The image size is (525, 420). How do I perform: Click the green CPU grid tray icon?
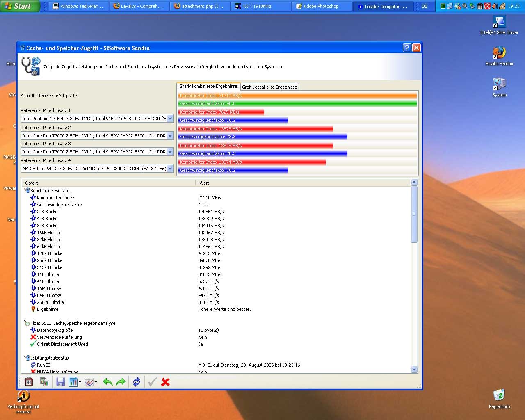(443, 6)
